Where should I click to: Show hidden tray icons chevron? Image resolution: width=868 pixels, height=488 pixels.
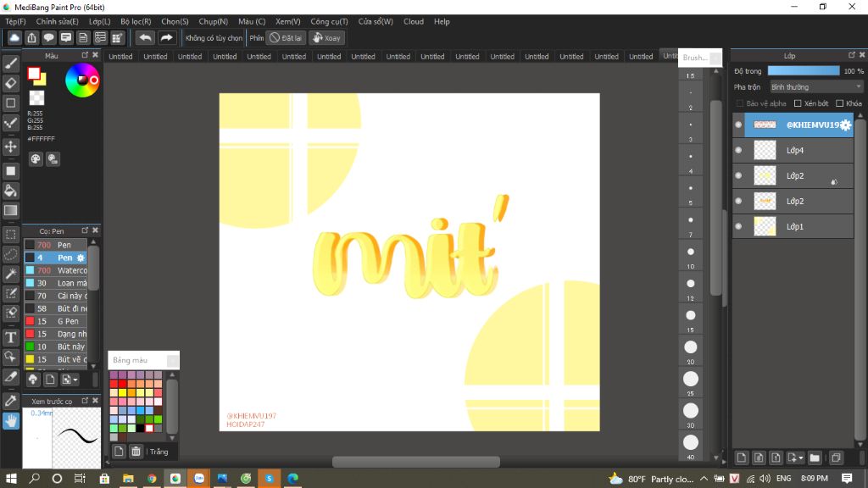point(704,479)
